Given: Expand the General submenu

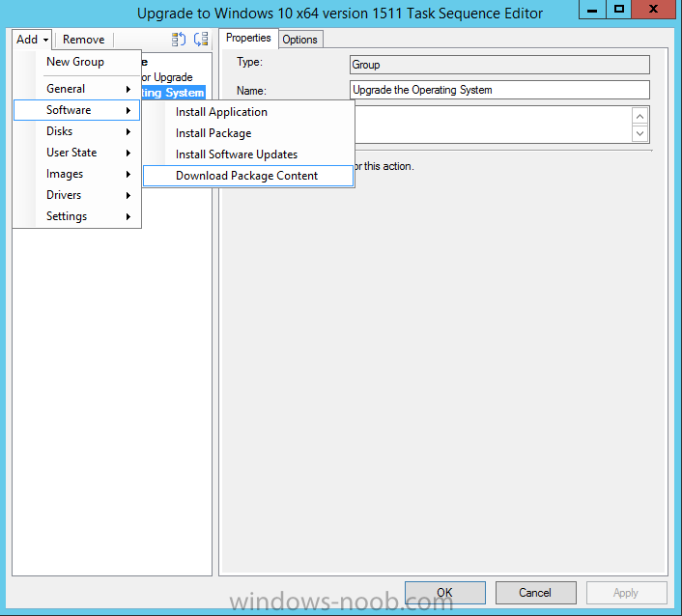Looking at the screenshot, I should point(76,89).
